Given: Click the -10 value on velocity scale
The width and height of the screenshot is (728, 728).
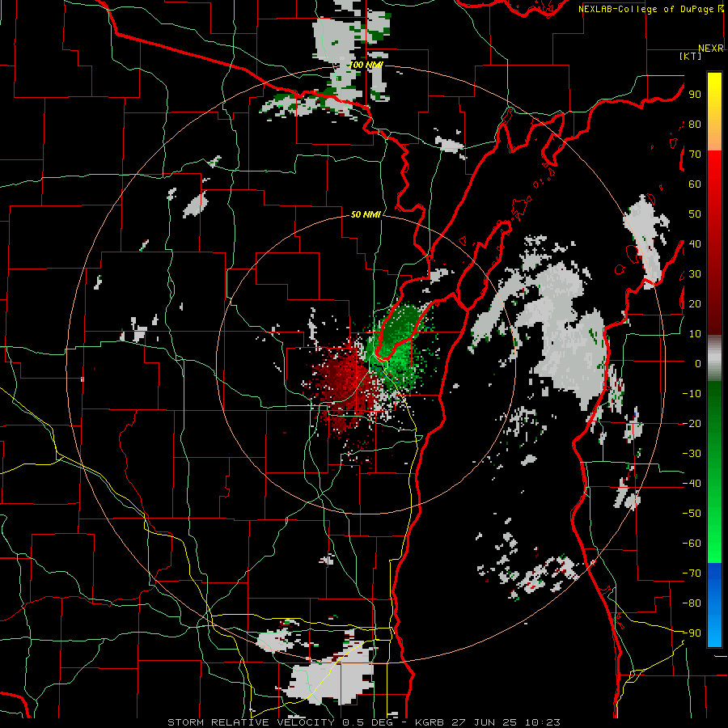Looking at the screenshot, I should click(692, 394).
